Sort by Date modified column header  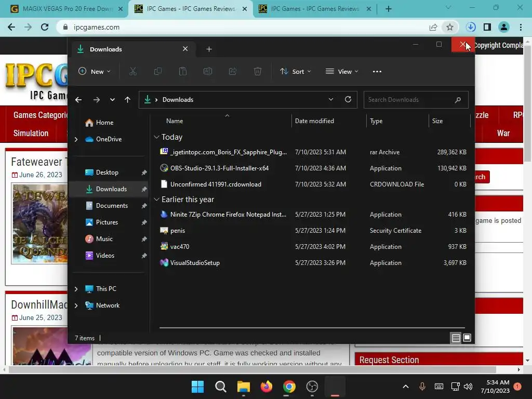(x=314, y=121)
